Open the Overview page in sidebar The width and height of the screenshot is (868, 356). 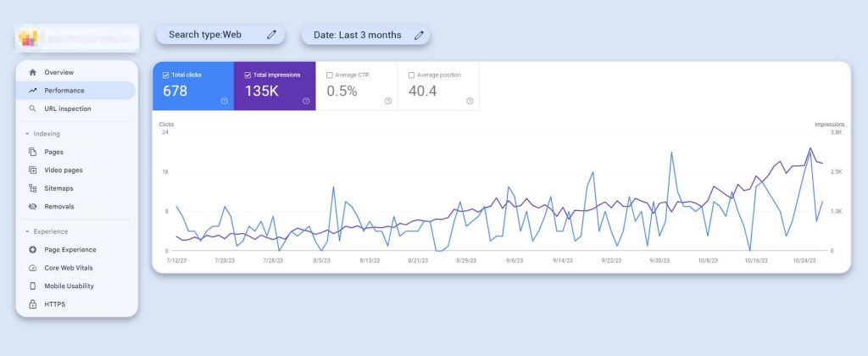point(58,72)
